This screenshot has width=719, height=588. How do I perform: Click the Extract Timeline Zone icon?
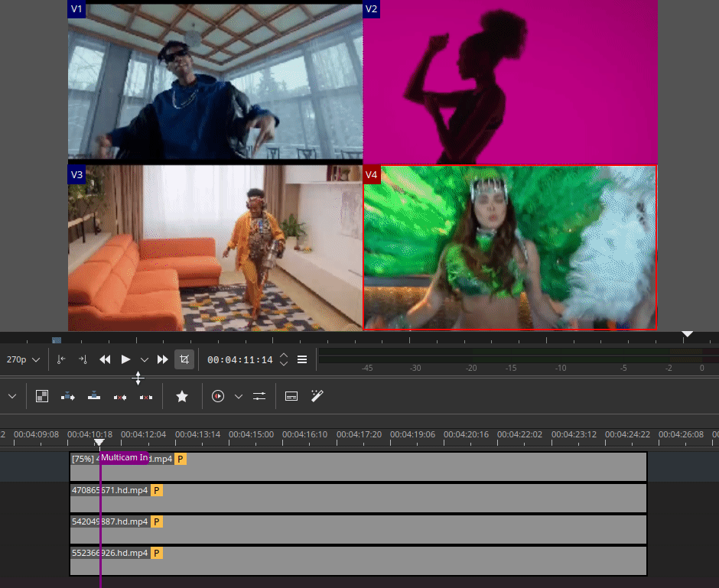click(120, 397)
